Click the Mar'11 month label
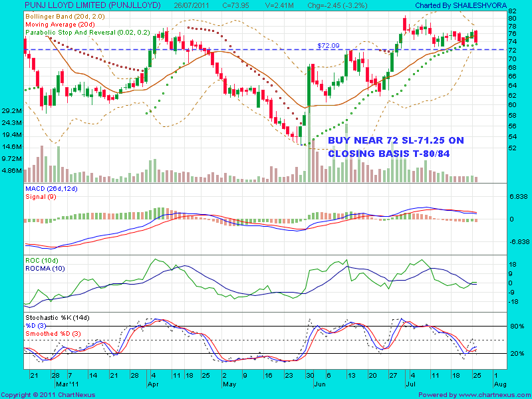 click(x=68, y=384)
